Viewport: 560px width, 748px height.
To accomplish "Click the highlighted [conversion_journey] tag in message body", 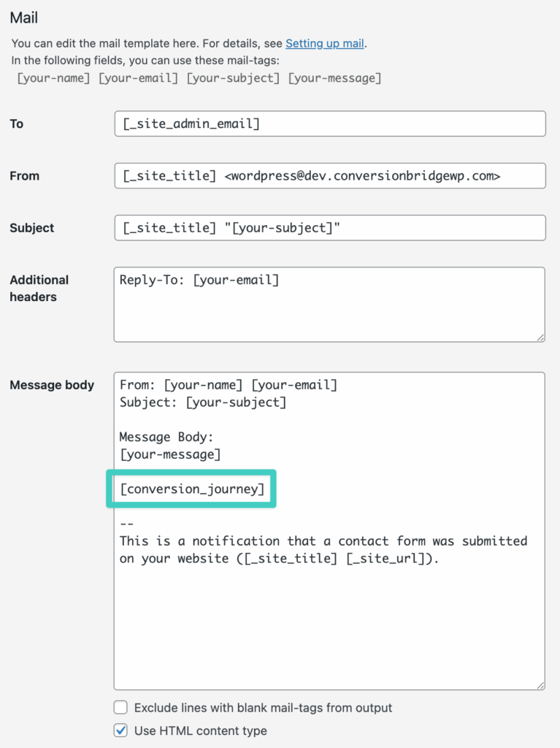I will point(192,489).
